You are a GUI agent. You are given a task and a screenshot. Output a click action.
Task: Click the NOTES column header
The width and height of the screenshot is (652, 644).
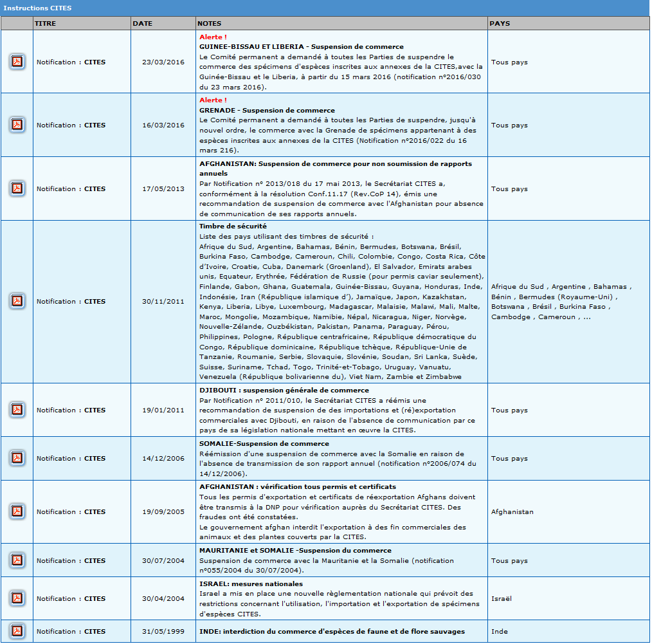click(x=341, y=23)
